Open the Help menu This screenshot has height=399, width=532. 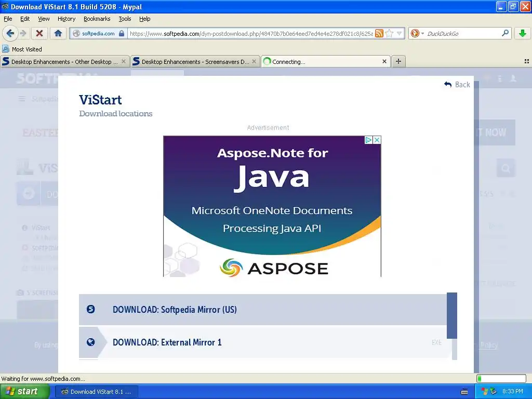click(144, 19)
